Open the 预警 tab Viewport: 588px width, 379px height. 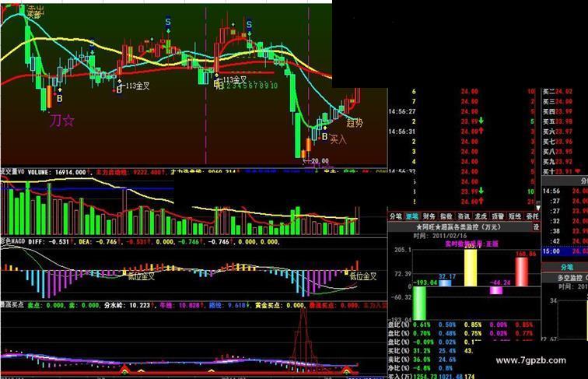[x=498, y=216]
